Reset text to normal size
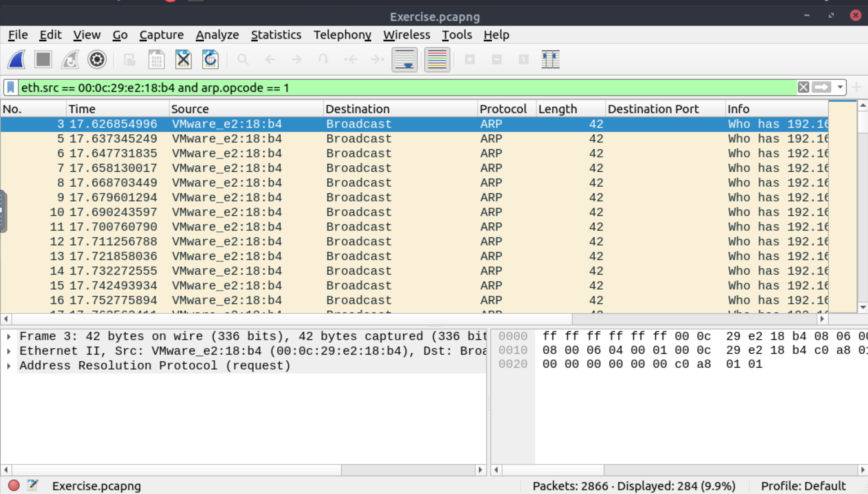 [x=523, y=60]
